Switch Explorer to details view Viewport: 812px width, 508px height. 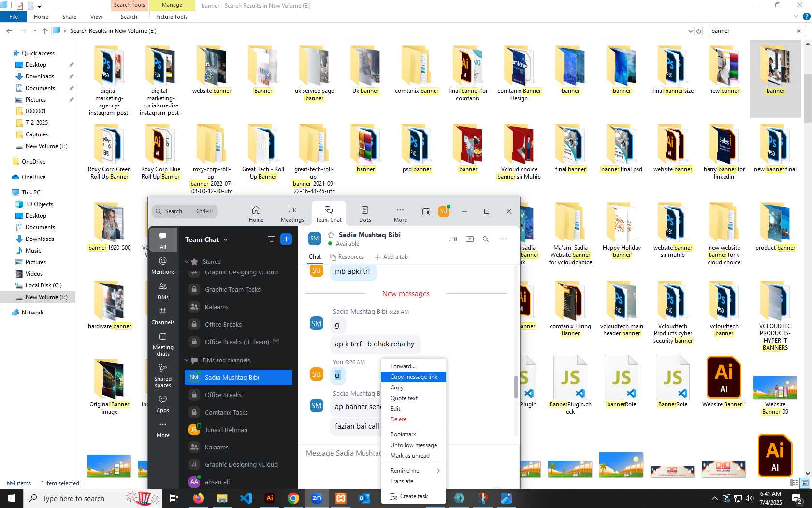(794, 482)
